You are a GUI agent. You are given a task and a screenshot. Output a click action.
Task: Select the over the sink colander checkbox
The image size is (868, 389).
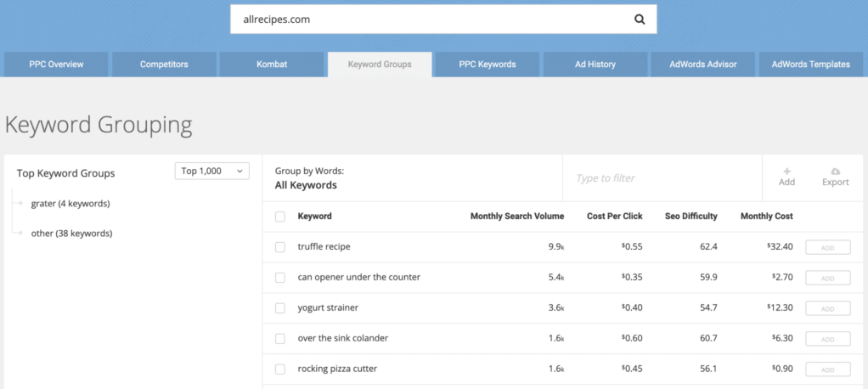coord(280,339)
